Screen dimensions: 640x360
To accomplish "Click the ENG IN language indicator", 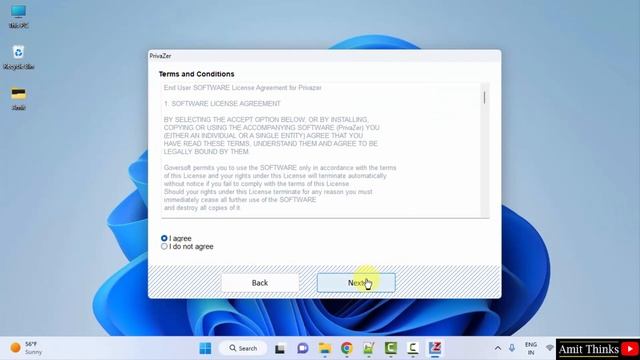I will pos(531,348).
